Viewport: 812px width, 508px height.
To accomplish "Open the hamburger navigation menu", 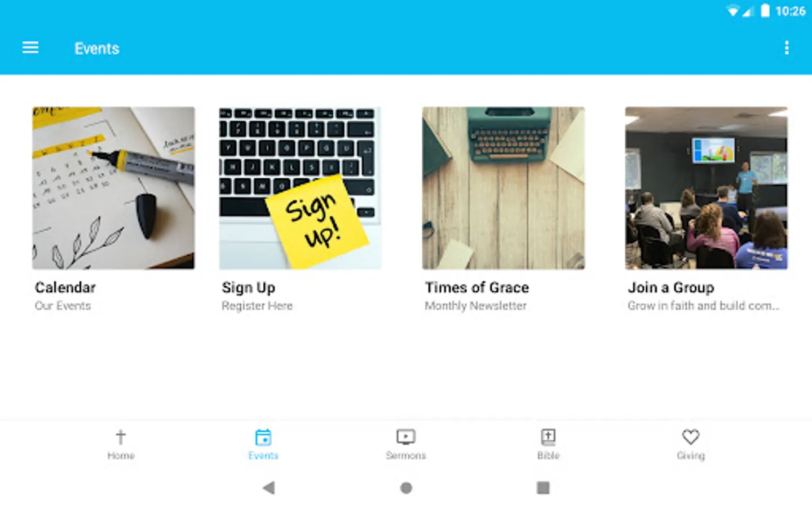I will click(x=30, y=48).
